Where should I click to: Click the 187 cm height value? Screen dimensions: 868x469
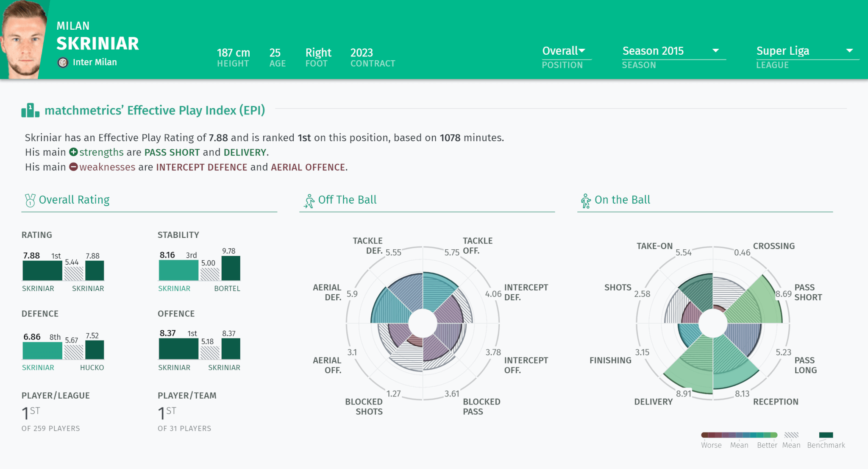(x=234, y=53)
